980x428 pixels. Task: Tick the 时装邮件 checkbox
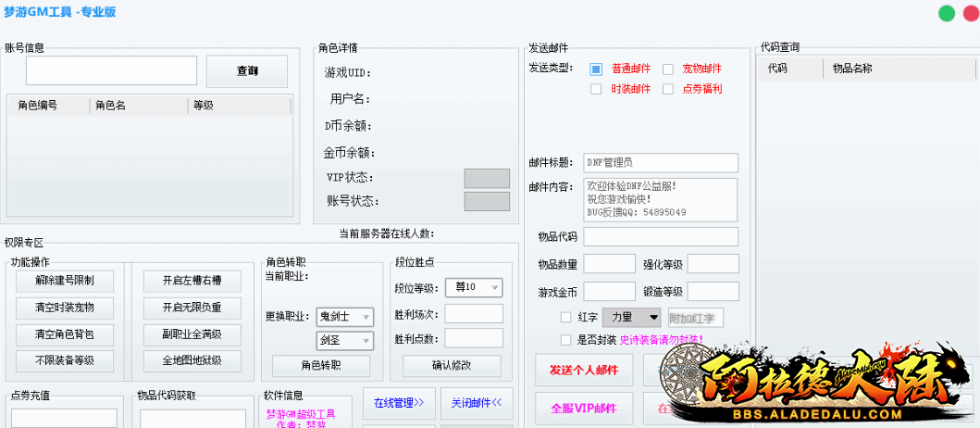(x=596, y=89)
